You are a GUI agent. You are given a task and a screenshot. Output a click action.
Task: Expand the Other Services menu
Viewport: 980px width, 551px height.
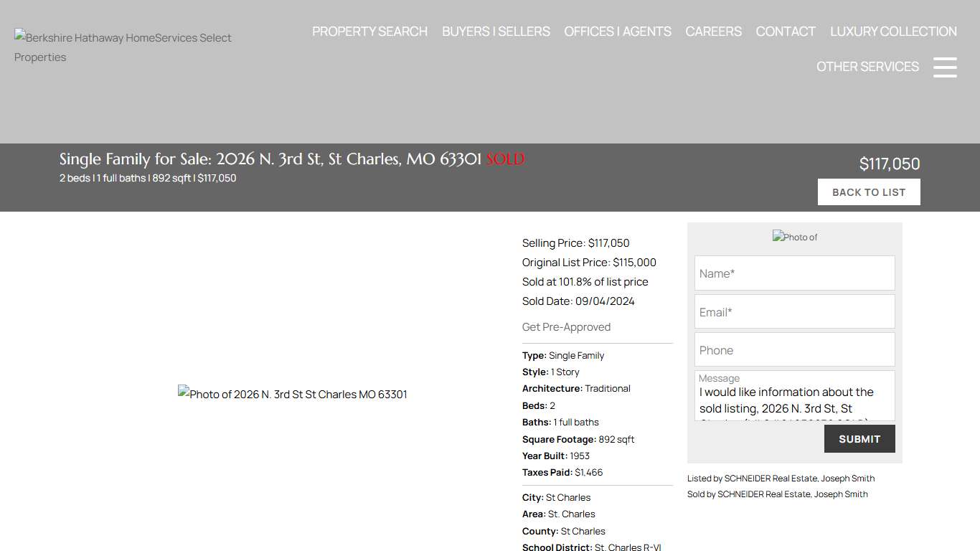[867, 67]
